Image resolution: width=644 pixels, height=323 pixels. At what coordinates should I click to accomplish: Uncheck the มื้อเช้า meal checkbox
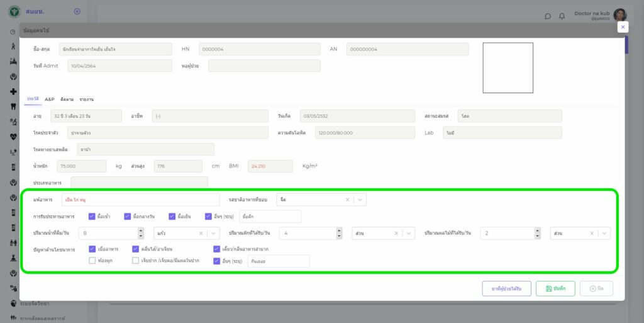(92, 217)
